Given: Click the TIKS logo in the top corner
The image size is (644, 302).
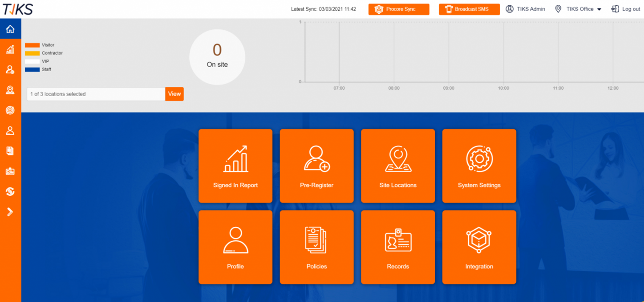Looking at the screenshot, I should pyautogui.click(x=18, y=9).
